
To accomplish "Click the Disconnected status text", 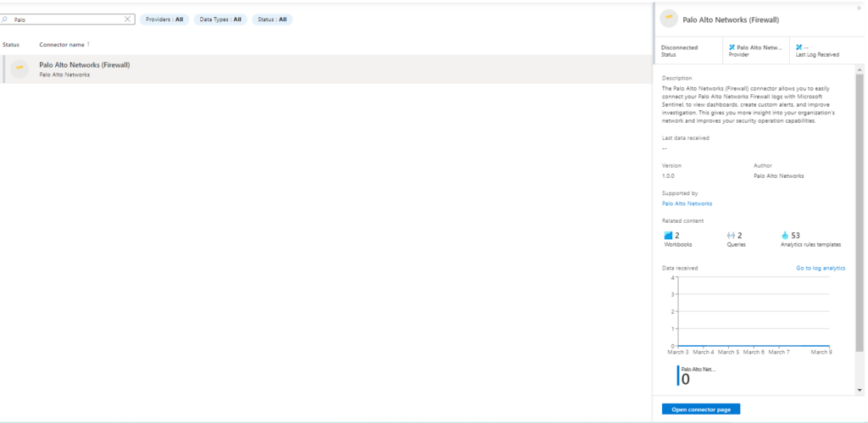I will pyautogui.click(x=679, y=47).
